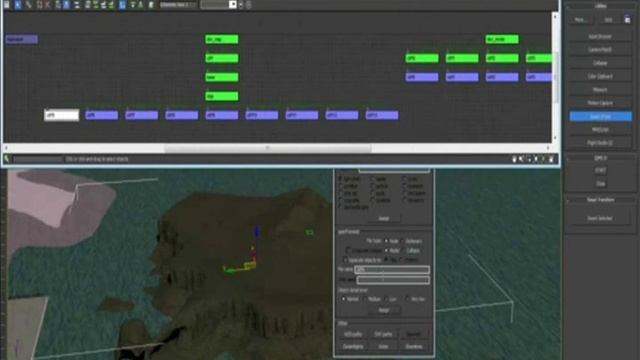Select the Zoom tool in Schematic View navigation
Screen dimensions: 640x360
tap(522, 159)
